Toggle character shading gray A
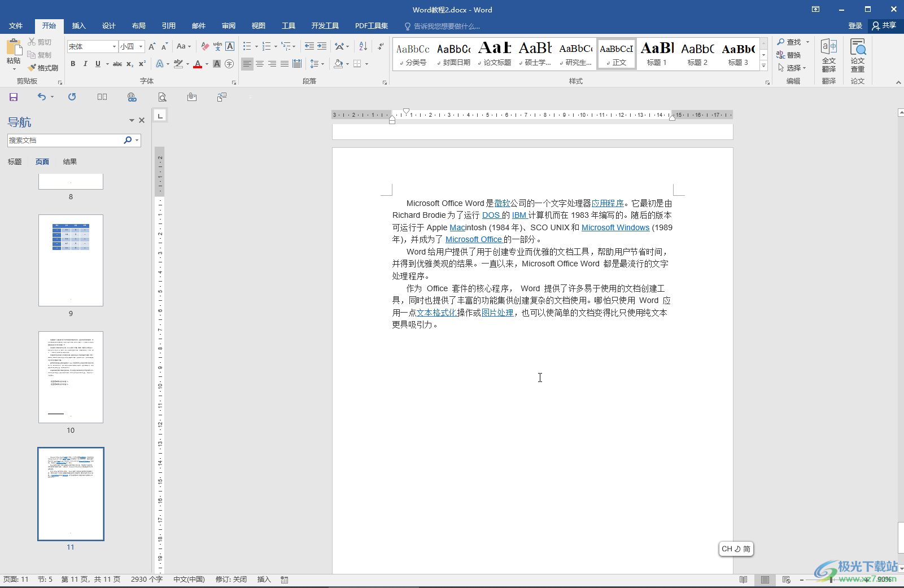This screenshot has height=588, width=904. (x=217, y=64)
